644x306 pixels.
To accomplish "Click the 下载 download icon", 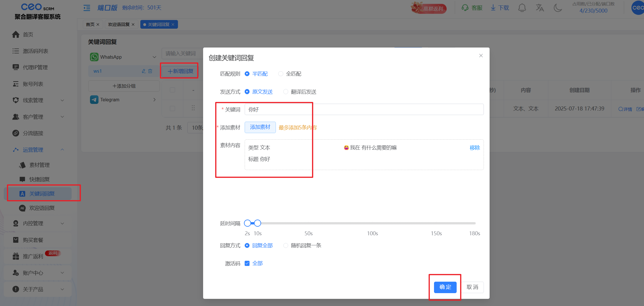I will tap(493, 8).
